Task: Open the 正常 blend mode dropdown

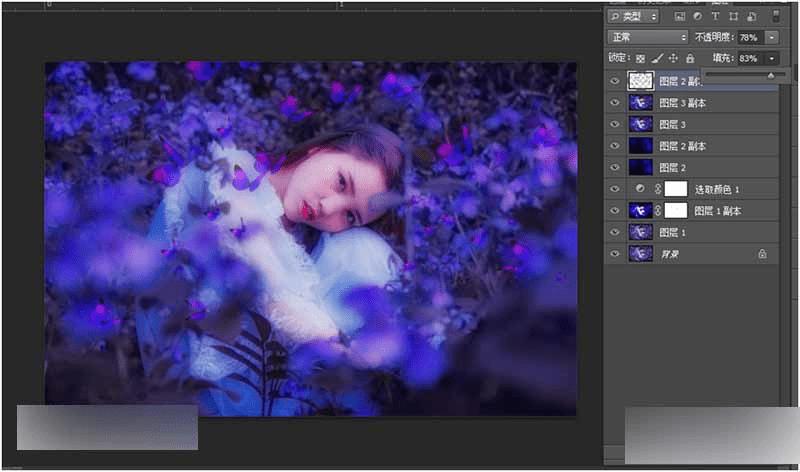Action: 648,37
